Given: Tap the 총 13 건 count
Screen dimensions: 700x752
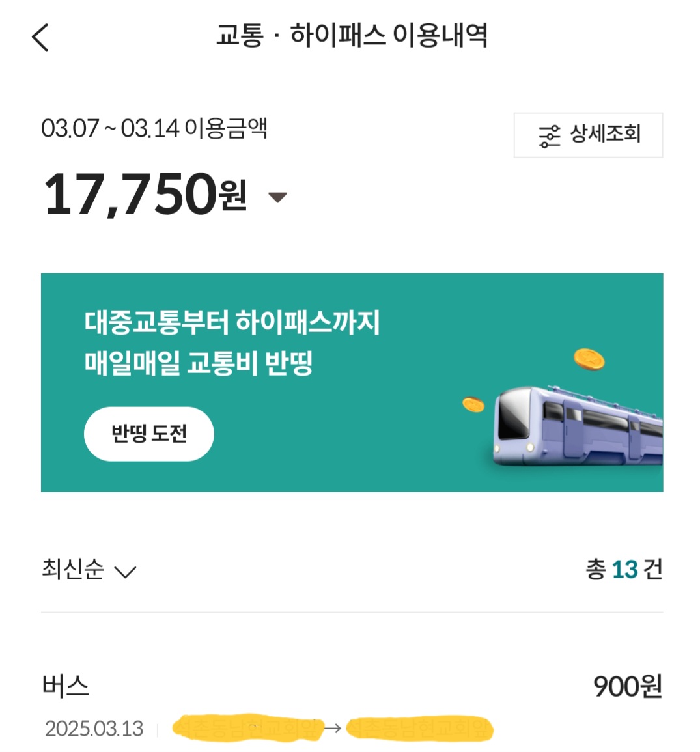Looking at the screenshot, I should (623, 570).
